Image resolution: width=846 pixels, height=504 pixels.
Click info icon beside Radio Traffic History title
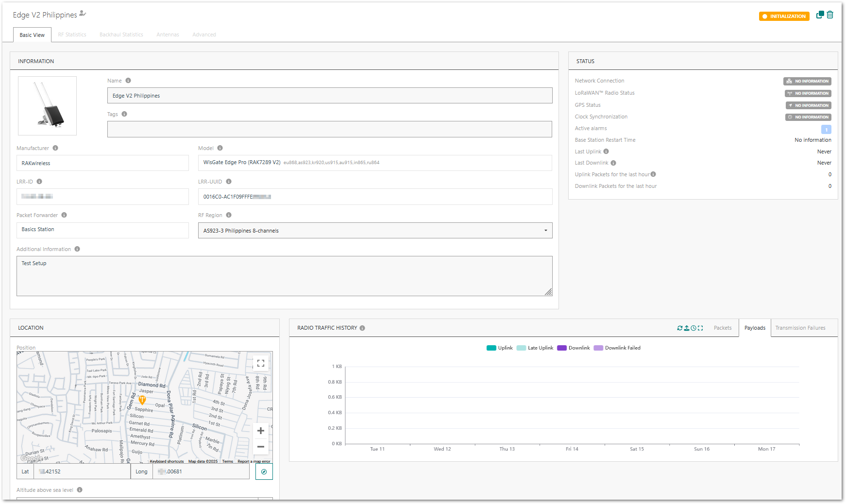point(362,328)
